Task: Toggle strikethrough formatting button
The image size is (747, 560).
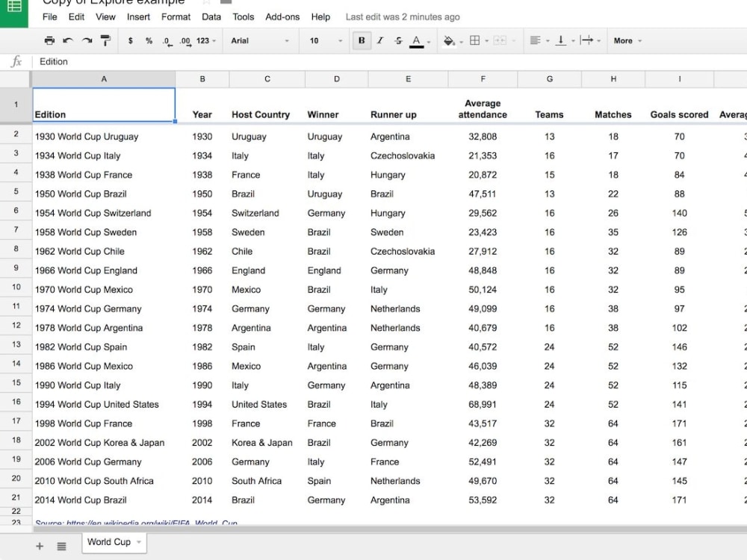Action: (398, 40)
